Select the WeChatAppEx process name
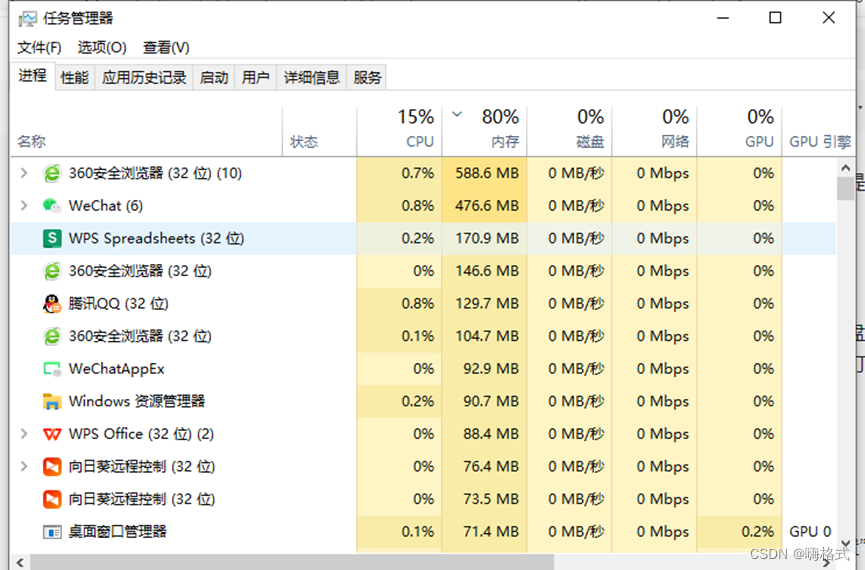The height and width of the screenshot is (570, 865). 116,369
